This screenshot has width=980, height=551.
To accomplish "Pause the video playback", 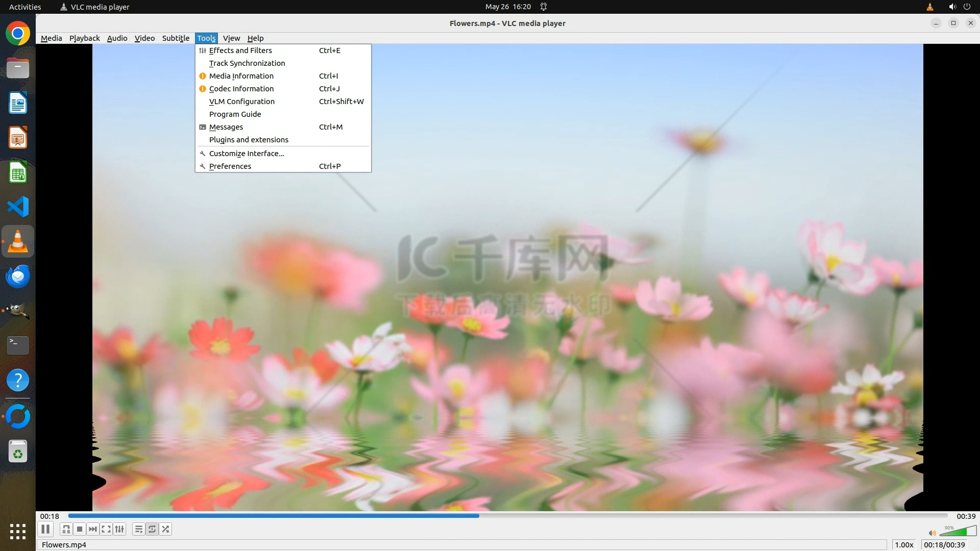I will click(x=45, y=529).
